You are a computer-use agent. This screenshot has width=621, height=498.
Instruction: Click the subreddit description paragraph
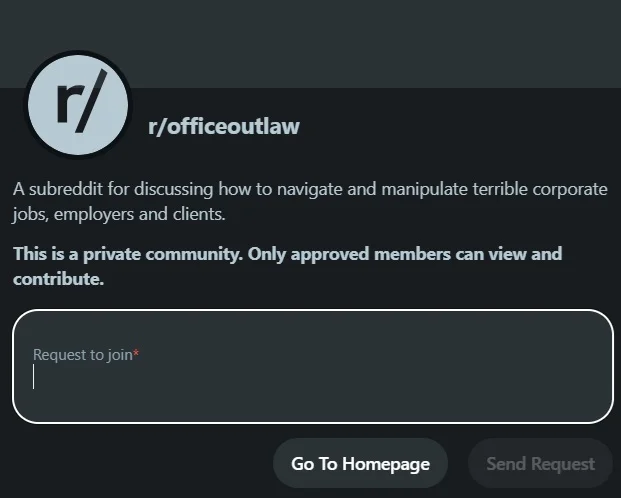pyautogui.click(x=310, y=201)
